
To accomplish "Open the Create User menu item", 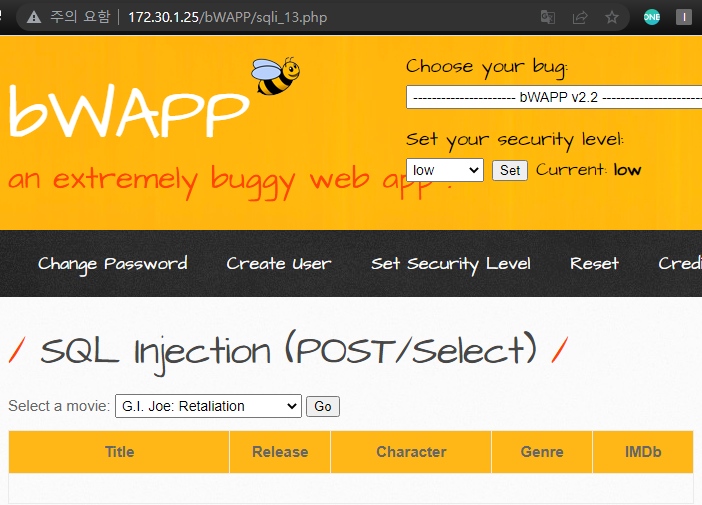I will [278, 264].
